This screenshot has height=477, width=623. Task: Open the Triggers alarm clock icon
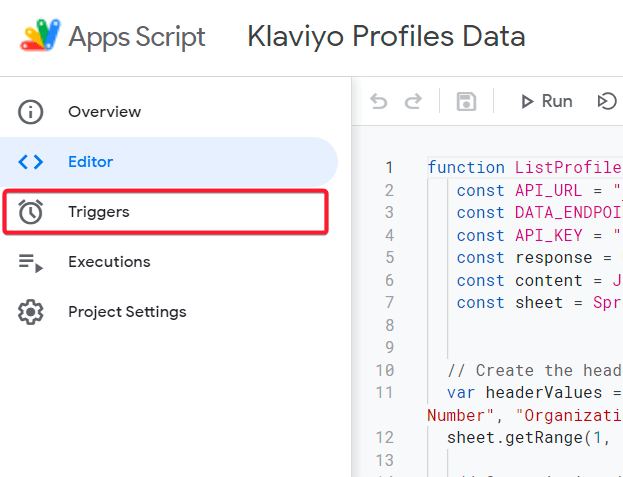tap(31, 212)
